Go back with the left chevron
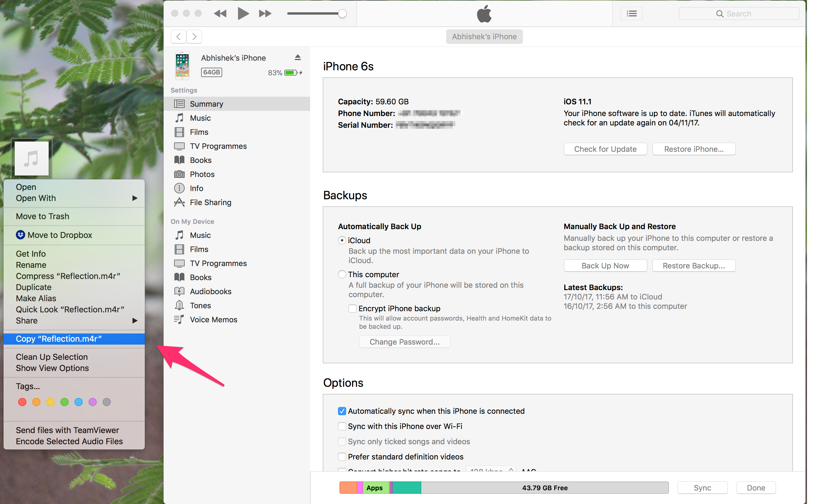 click(179, 37)
